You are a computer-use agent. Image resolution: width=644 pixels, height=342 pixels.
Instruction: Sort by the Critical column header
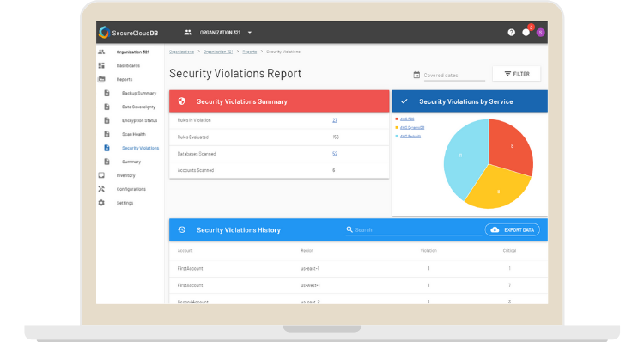pos(509,250)
